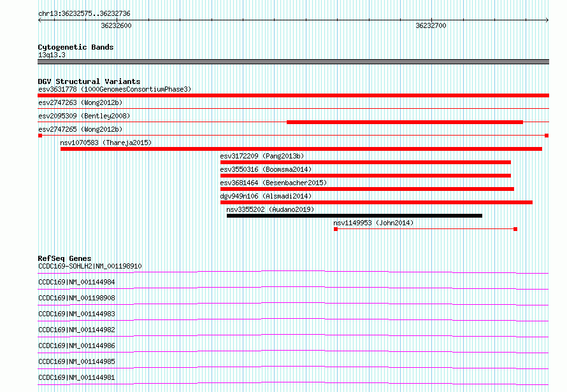Image resolution: width=567 pixels, height=392 pixels.
Task: Open the CCDC169|NM_001144982 transcript
Action: coord(76,330)
